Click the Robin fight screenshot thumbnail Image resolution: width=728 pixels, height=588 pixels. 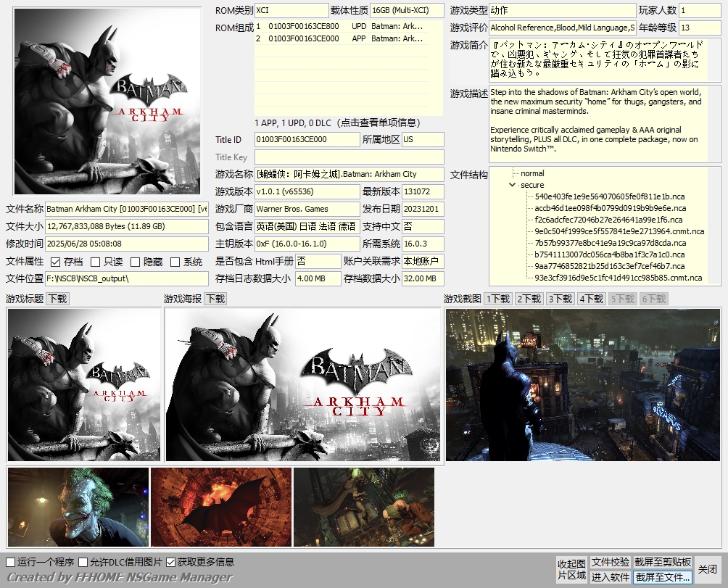[x=364, y=507]
